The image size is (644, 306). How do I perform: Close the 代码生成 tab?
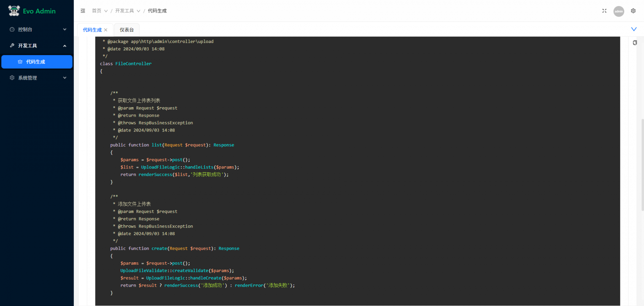106,30
